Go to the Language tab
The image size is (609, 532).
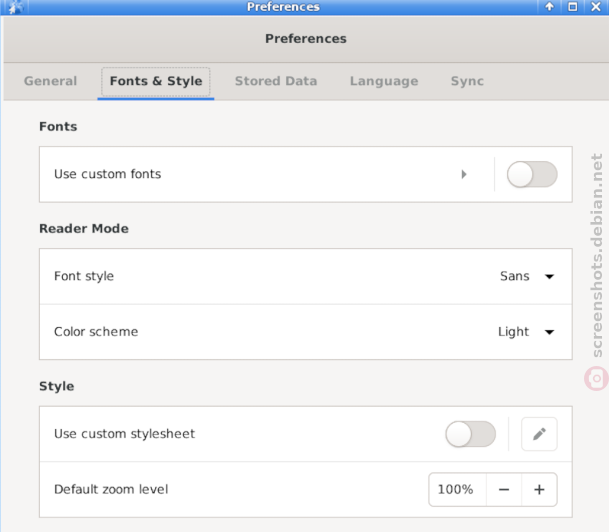coord(384,81)
